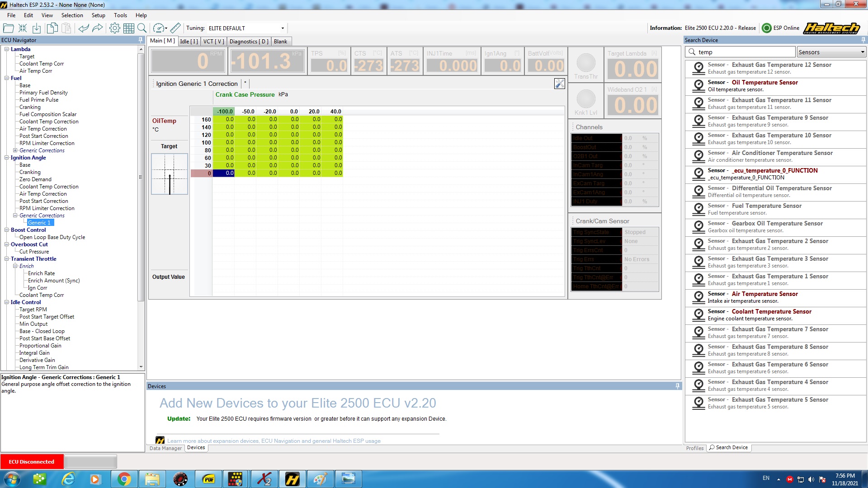Click the table grid icon in toolbar
Image resolution: width=868 pixels, height=488 pixels.
coord(129,28)
